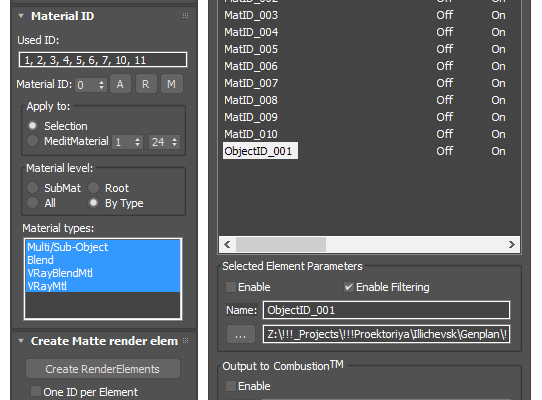Select the MatID_009 render element row

point(369,117)
